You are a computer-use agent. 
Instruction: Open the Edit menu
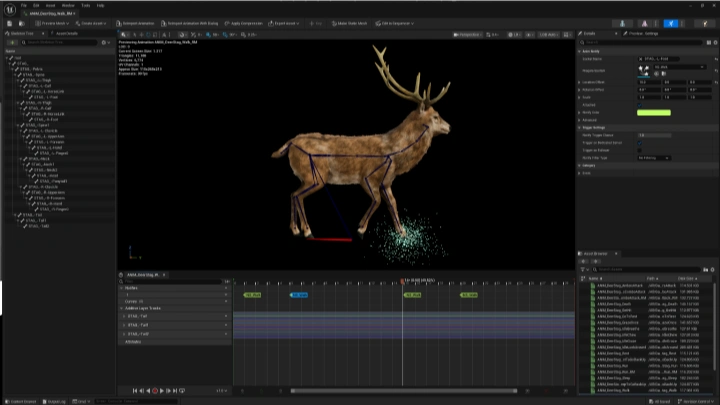pos(36,6)
